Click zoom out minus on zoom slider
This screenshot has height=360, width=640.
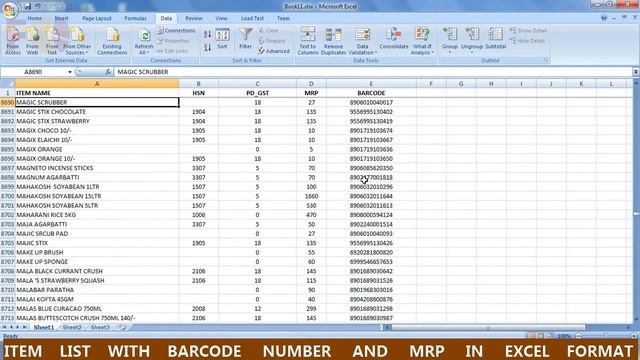pyautogui.click(x=578, y=336)
